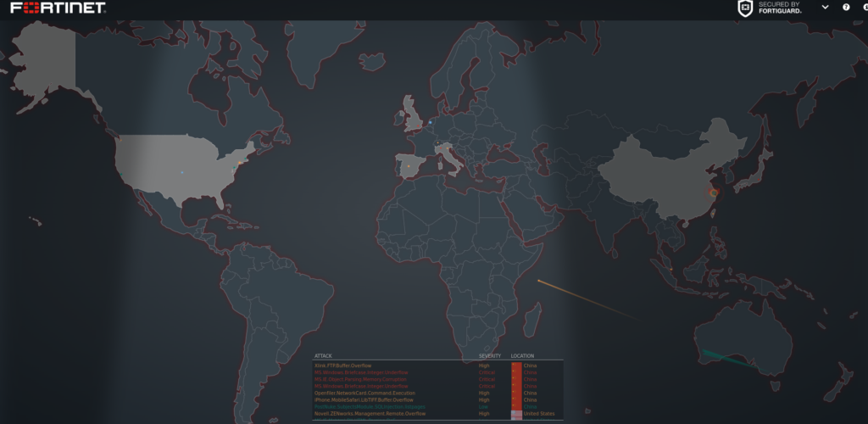This screenshot has height=424, width=868.
Task: Click the China flag in Xlink.FTP row
Action: [516, 365]
